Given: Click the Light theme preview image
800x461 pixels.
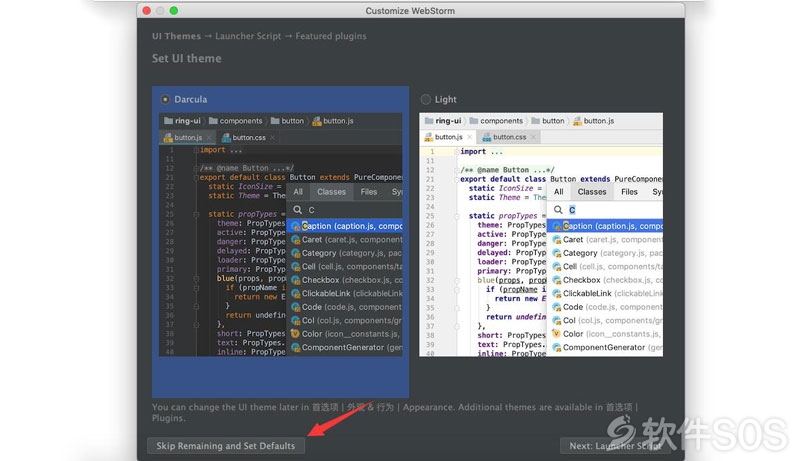Looking at the screenshot, I should coord(541,235).
